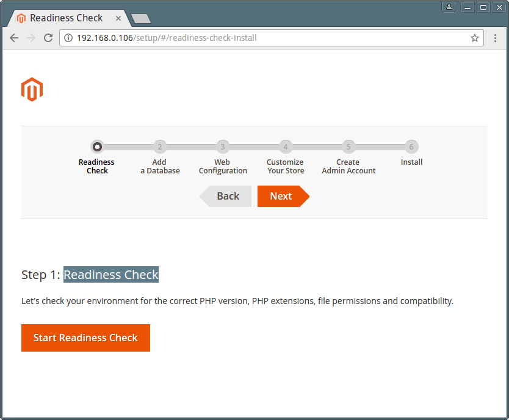Click the Readiness Check step 1 circle

(97, 147)
